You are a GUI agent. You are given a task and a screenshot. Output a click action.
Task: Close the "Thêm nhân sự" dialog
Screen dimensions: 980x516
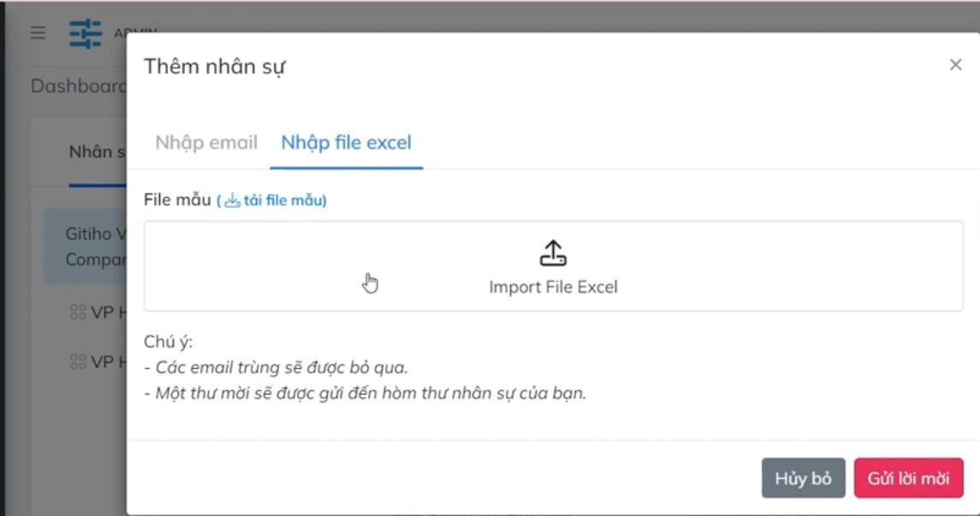(x=955, y=64)
